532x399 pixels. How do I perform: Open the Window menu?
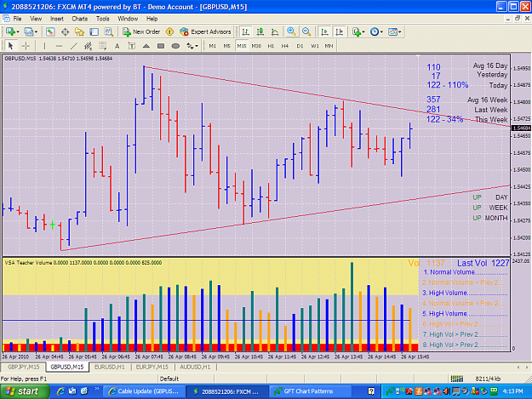tap(128, 19)
